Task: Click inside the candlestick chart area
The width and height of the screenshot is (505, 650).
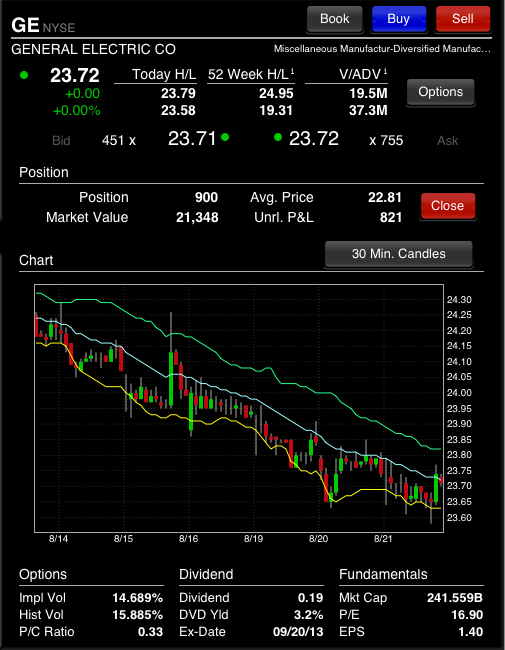Action: [x=239, y=408]
